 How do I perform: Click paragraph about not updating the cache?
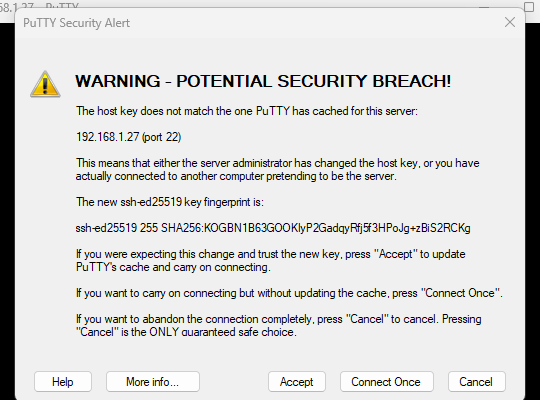pyautogui.click(x=289, y=293)
